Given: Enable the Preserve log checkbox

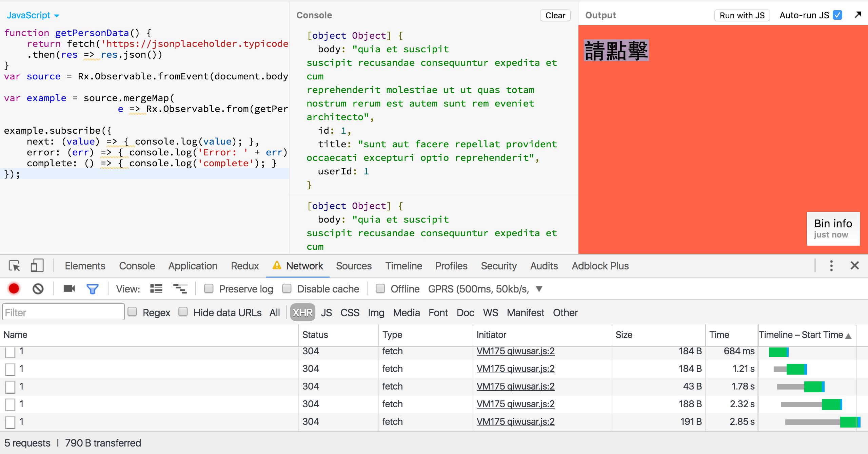Looking at the screenshot, I should (x=209, y=288).
